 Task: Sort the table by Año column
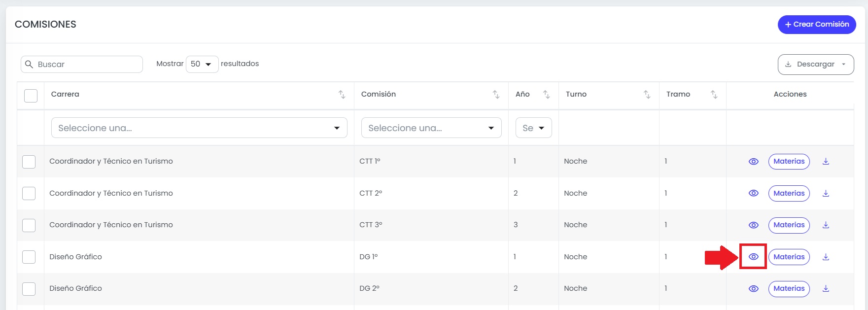click(x=546, y=95)
